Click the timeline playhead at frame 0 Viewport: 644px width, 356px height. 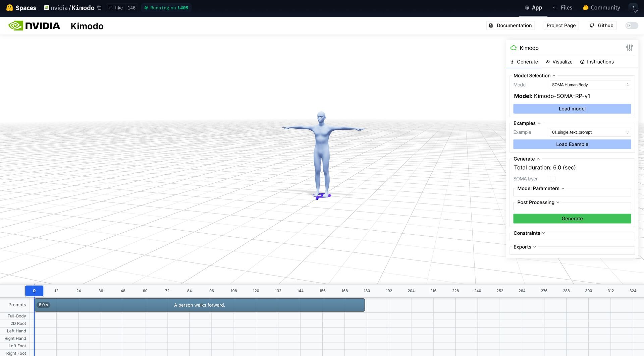click(34, 291)
